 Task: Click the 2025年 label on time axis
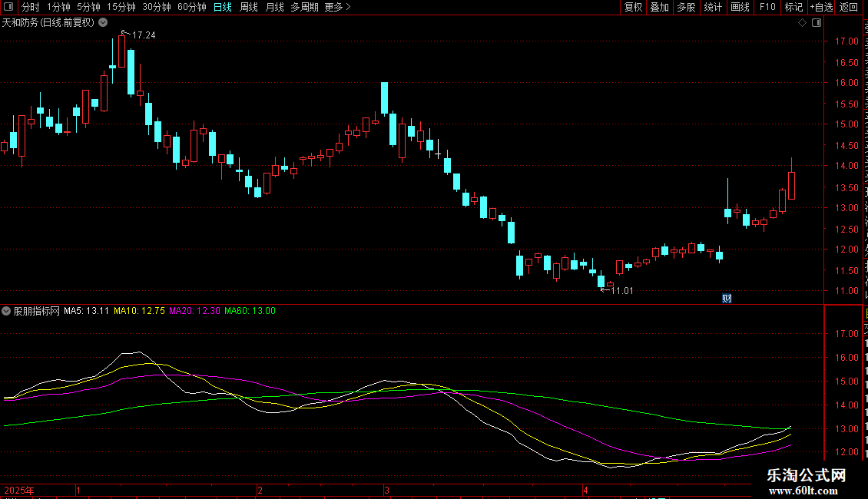coord(19,491)
